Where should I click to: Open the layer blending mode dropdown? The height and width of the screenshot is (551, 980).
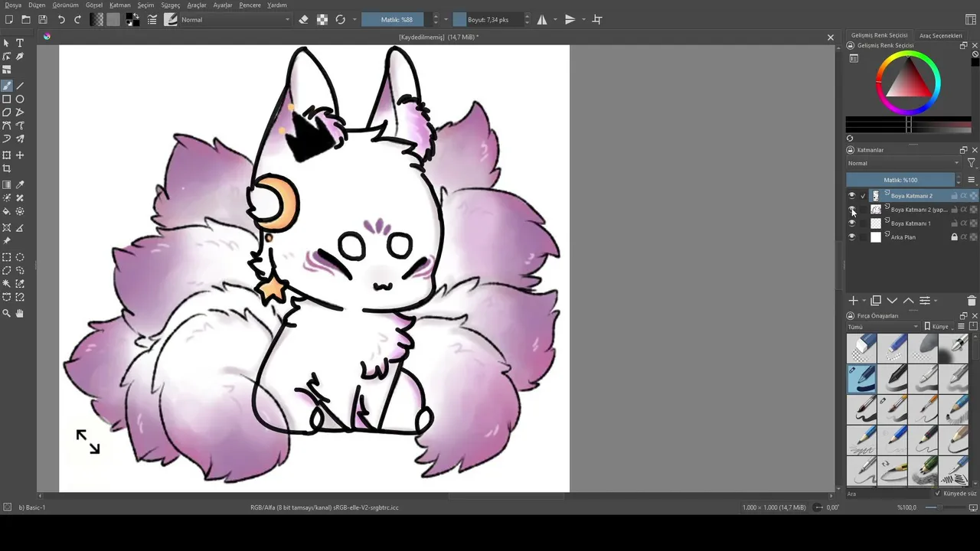[903, 163]
